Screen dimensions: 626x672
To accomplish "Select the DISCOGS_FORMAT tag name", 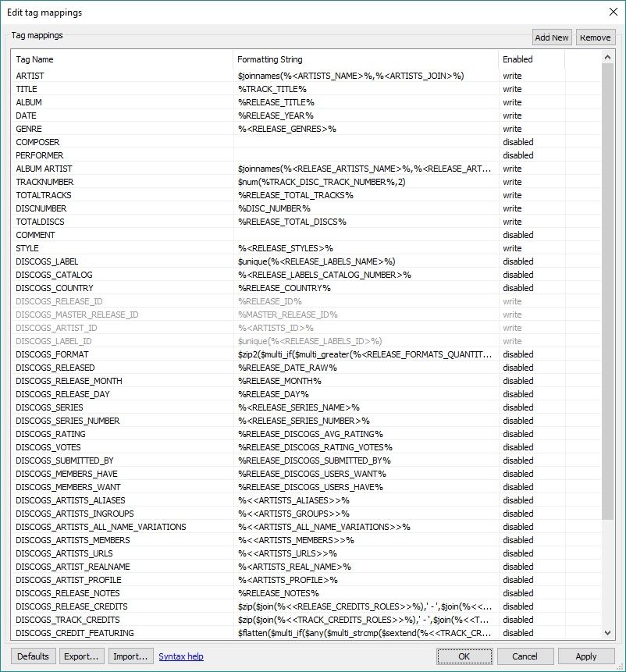I will click(52, 354).
